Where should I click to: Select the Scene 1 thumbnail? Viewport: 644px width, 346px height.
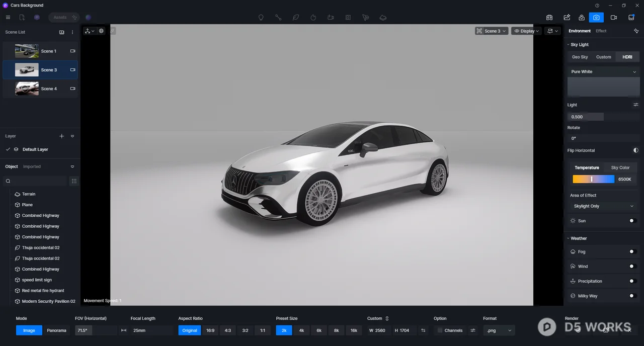click(27, 51)
